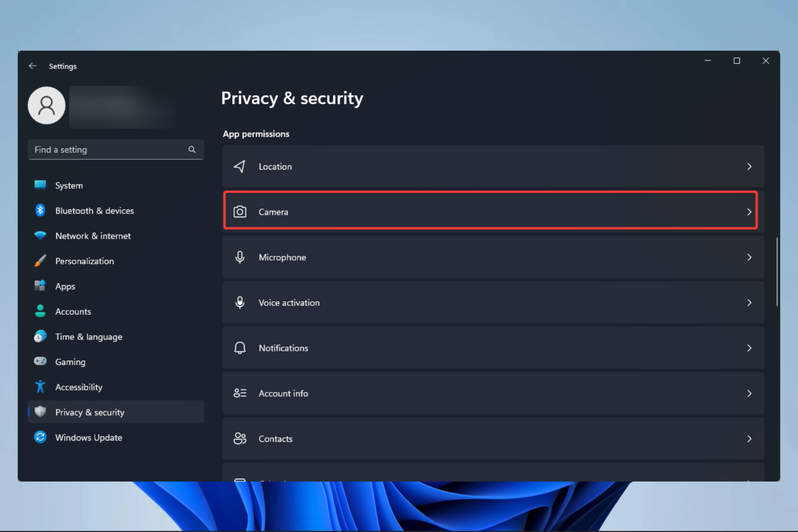Click the Personalization paintbrush icon
Viewport: 798px width, 532px height.
tap(40, 261)
